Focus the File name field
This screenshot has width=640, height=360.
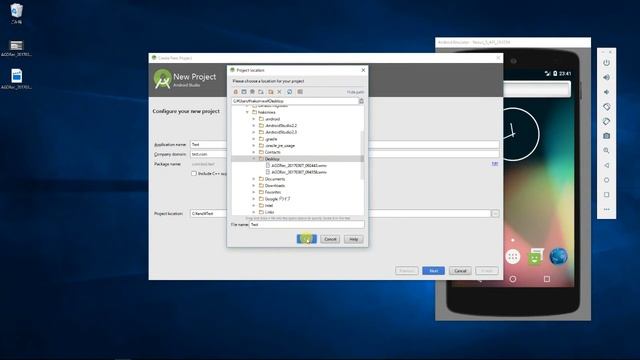(x=307, y=224)
